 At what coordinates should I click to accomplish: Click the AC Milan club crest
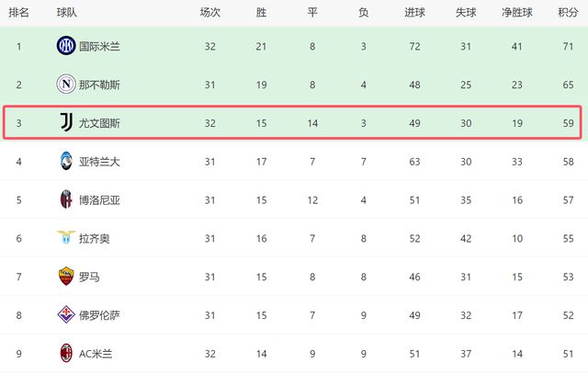(x=65, y=353)
